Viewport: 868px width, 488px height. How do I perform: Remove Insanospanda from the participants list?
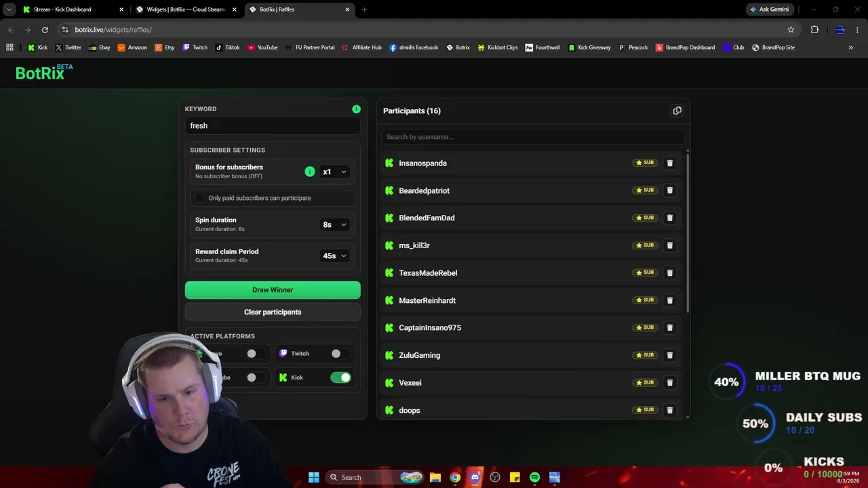pos(669,163)
